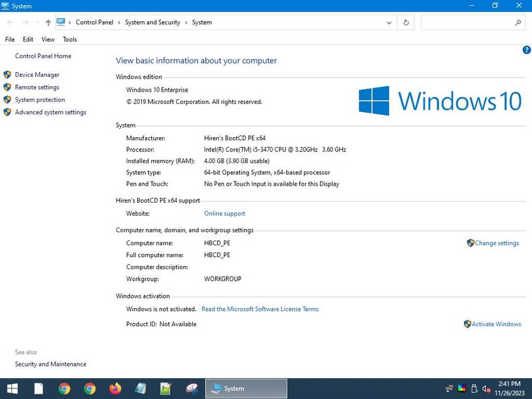Open the network icon in system tray
The image size is (532, 399).
(449, 388)
